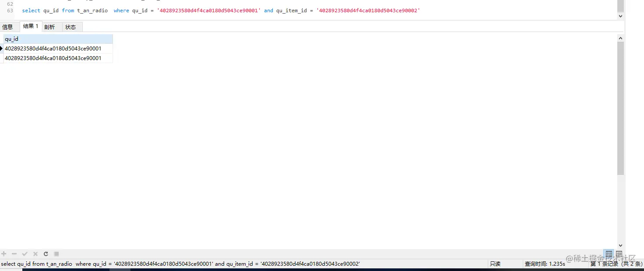Open the 信息 tab
This screenshot has height=271, width=644.
click(x=8, y=27)
